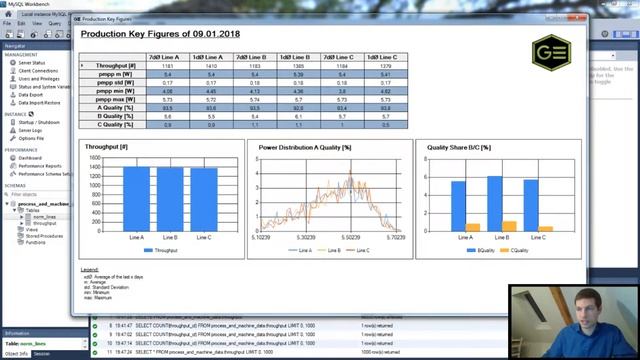Expand the norm_lines table node
Viewport: 640px width, 360px height.
pos(22,217)
